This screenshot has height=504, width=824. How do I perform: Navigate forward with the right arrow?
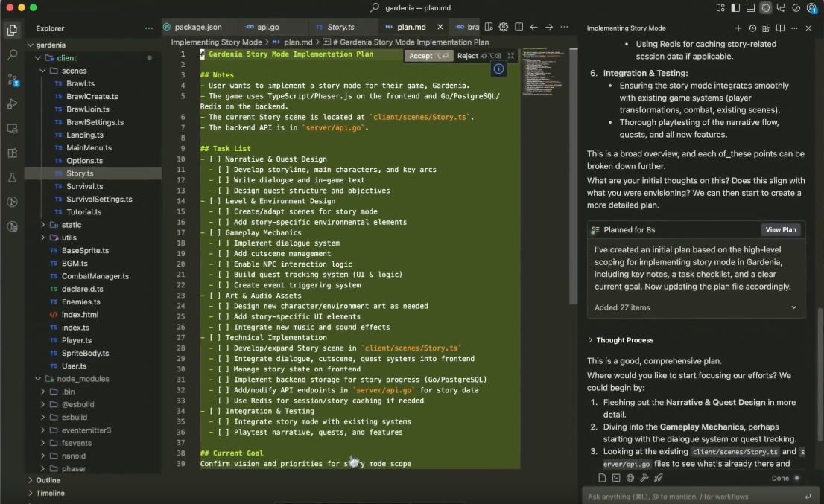coord(549,27)
